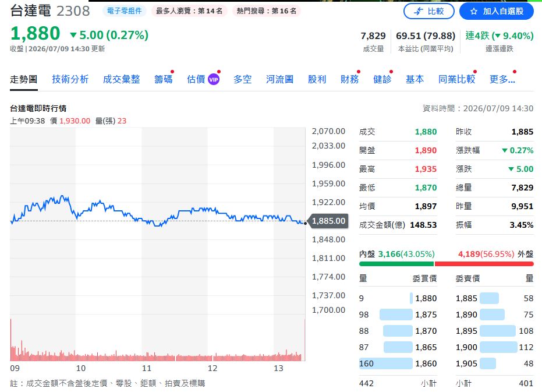
Task: Click the down triangle in 連4跌 indicator
Action: pyautogui.click(x=498, y=36)
